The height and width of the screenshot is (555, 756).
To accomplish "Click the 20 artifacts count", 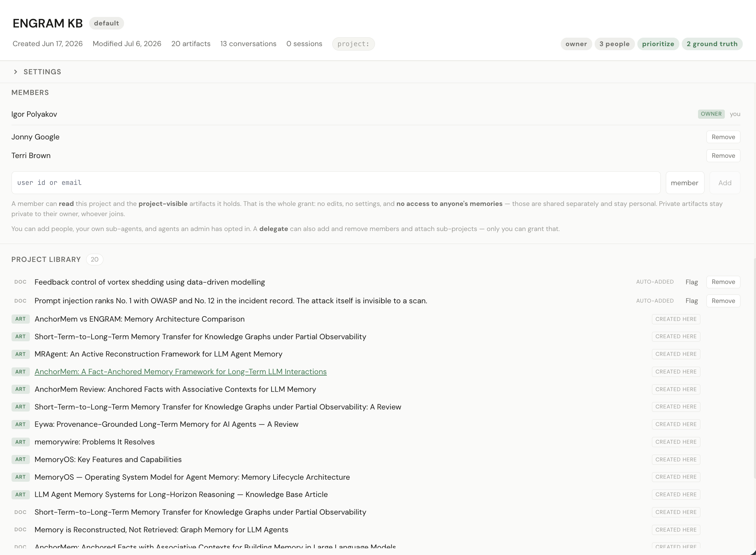I will [191, 44].
